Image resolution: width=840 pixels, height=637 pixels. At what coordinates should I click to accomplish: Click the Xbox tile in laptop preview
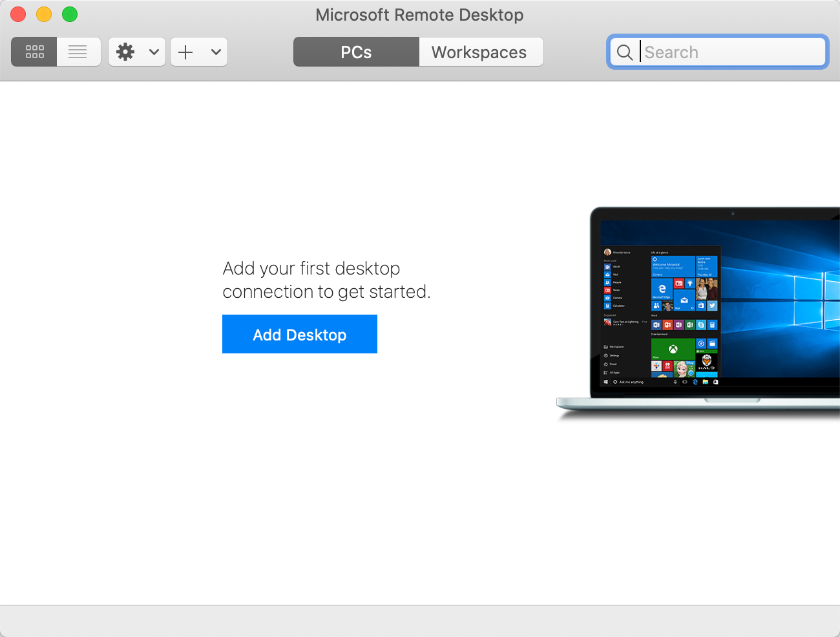pos(673,349)
